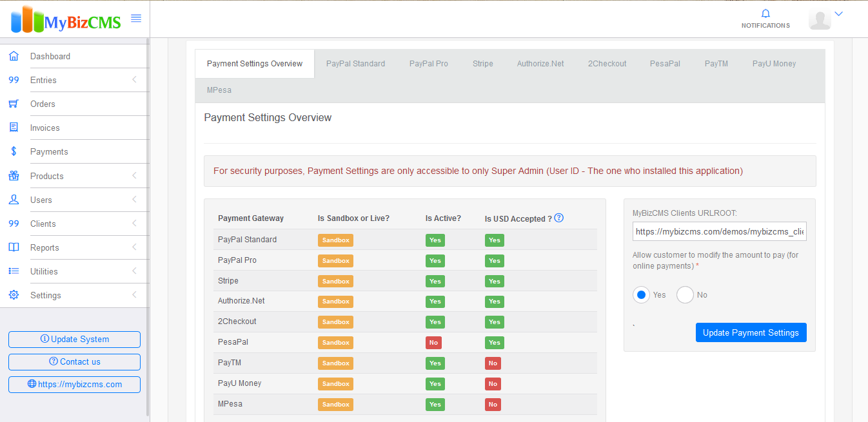
Task: Click the Dashboard home icon
Action: point(14,56)
